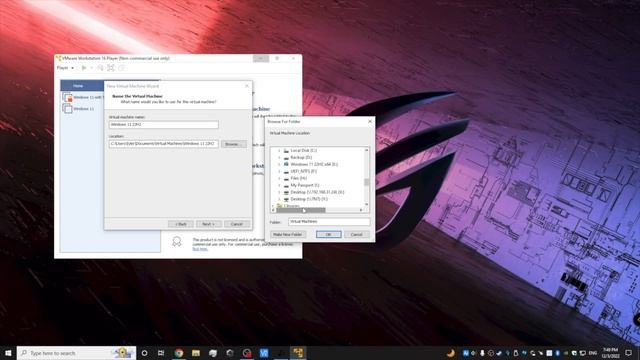Click the Folder name input field

(x=329, y=222)
